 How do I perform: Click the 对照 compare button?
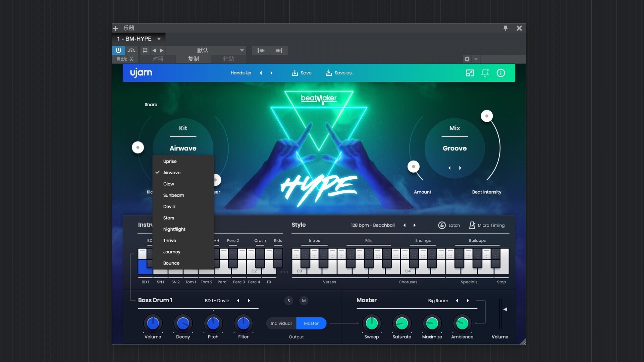tap(158, 59)
